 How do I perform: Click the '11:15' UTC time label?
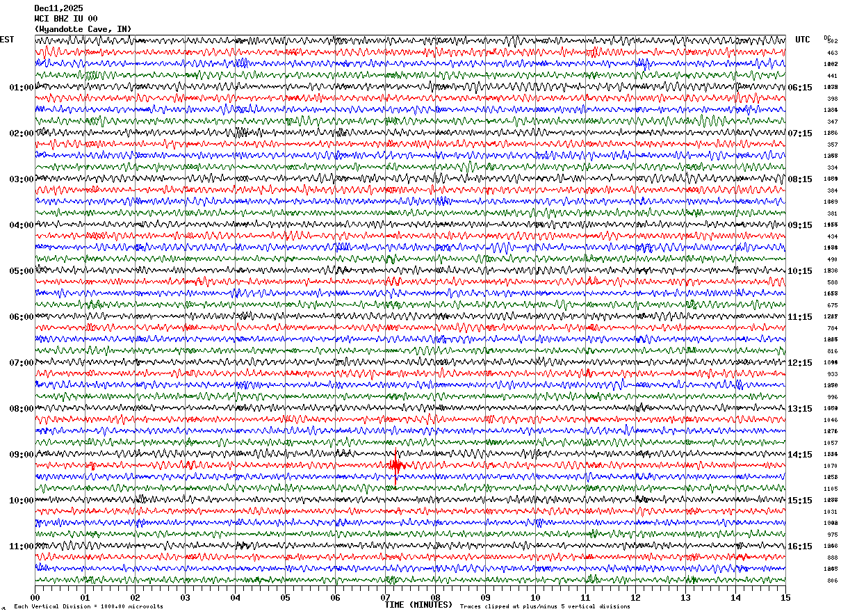[x=800, y=317]
